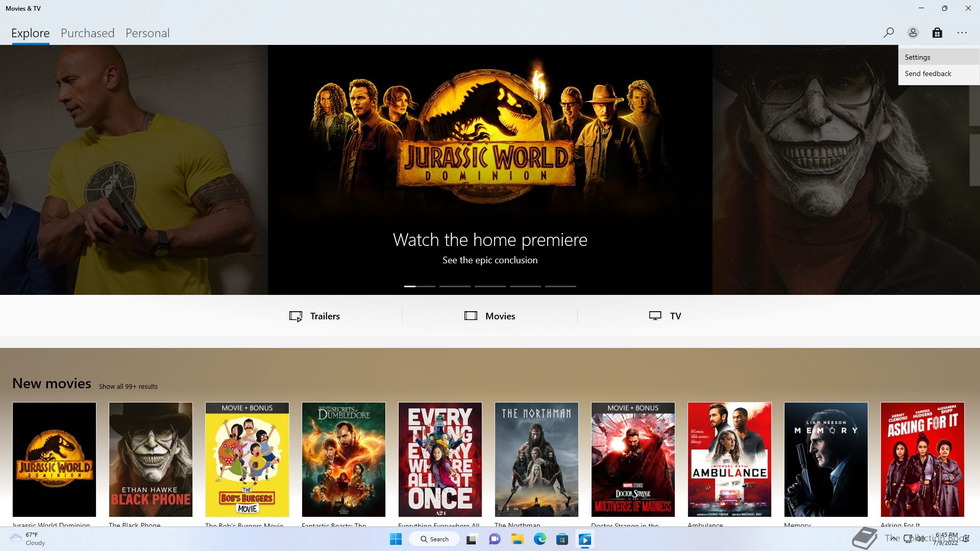The width and height of the screenshot is (980, 551).
Task: Select third carousel page indicator
Action: 490,286
